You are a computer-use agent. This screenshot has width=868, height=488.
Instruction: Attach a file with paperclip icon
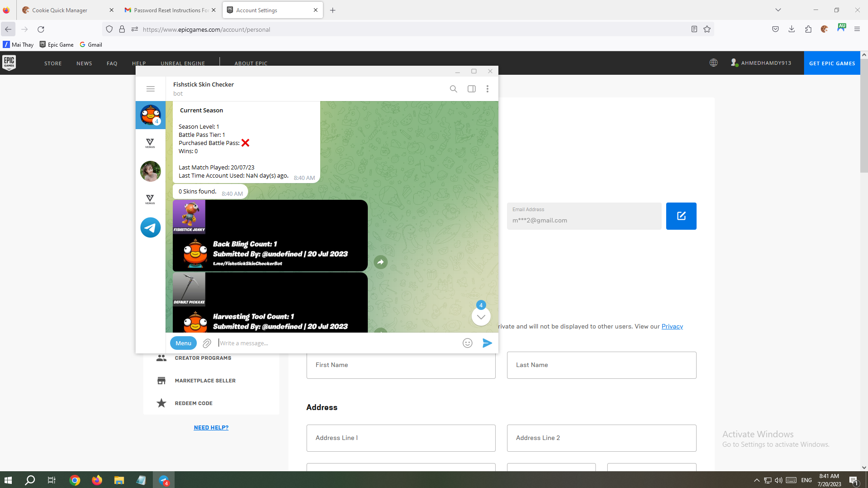pyautogui.click(x=207, y=343)
